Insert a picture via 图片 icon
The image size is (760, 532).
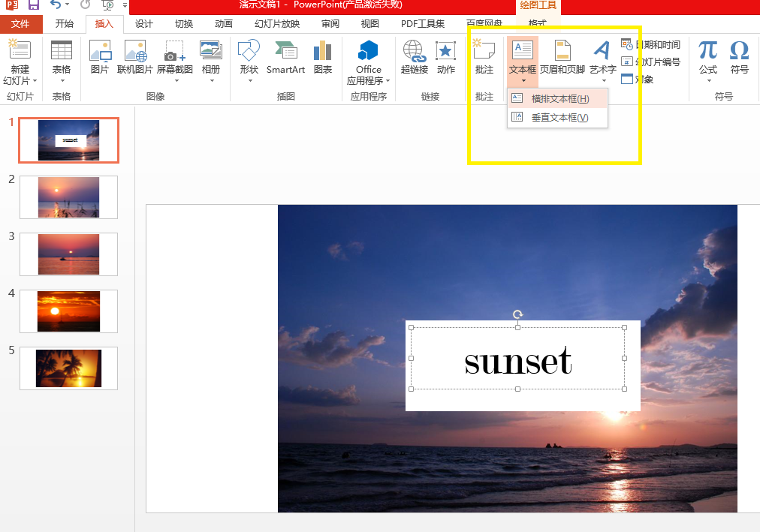[x=100, y=50]
